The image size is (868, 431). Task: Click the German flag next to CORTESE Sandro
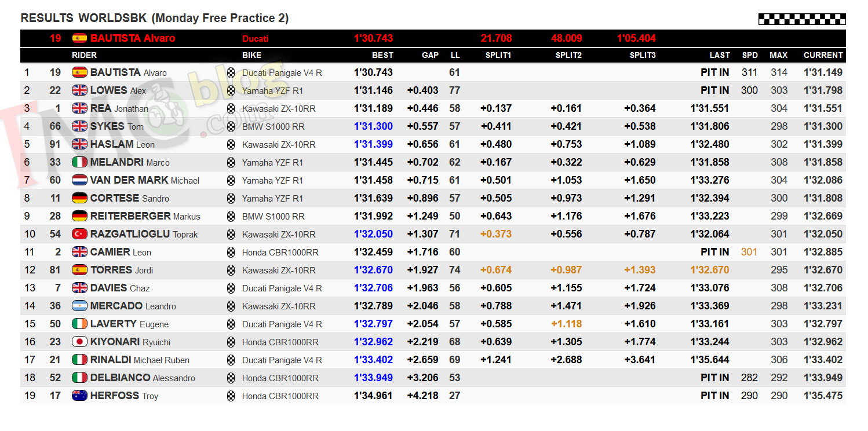pyautogui.click(x=79, y=198)
